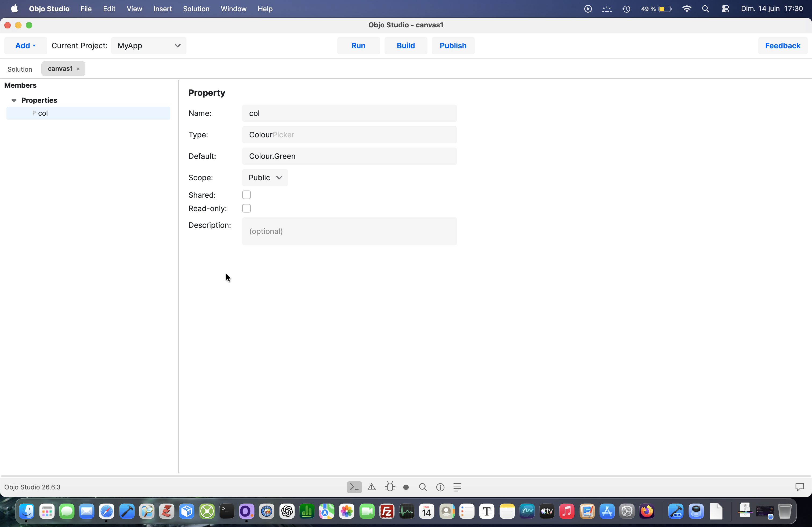Show the info panel icon
This screenshot has width=812, height=527.
[x=440, y=488]
